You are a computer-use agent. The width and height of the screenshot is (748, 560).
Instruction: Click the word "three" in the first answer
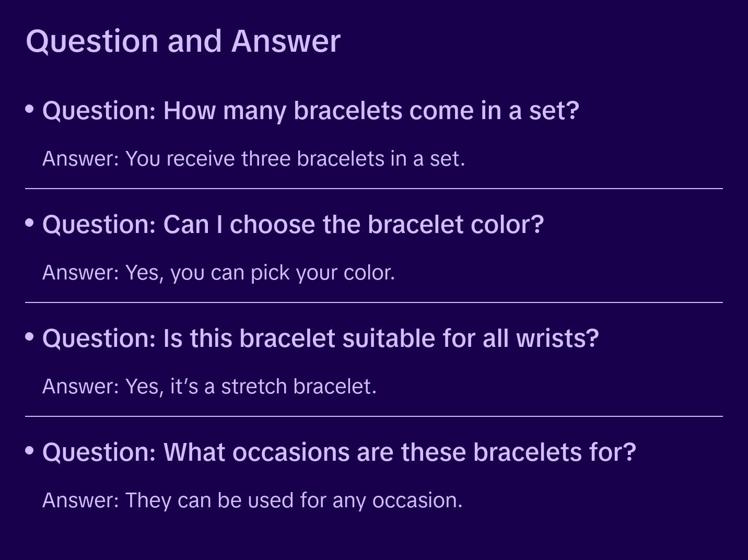click(266, 159)
